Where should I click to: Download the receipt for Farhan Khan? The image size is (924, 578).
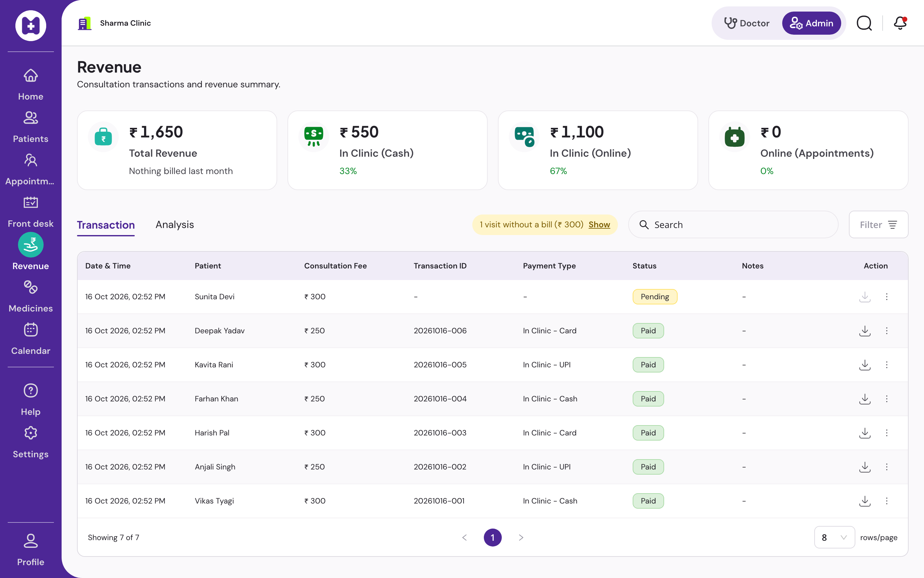point(865,399)
